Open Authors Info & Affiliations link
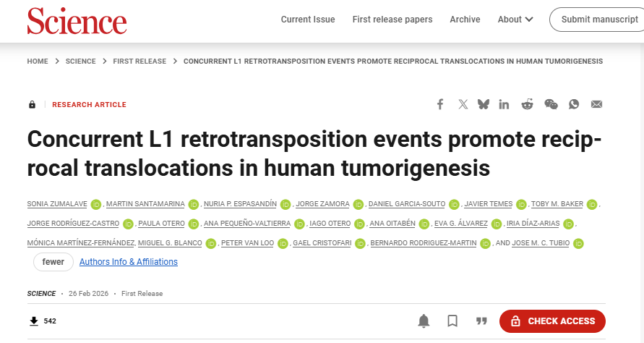Image resolution: width=644 pixels, height=343 pixels. click(x=129, y=262)
